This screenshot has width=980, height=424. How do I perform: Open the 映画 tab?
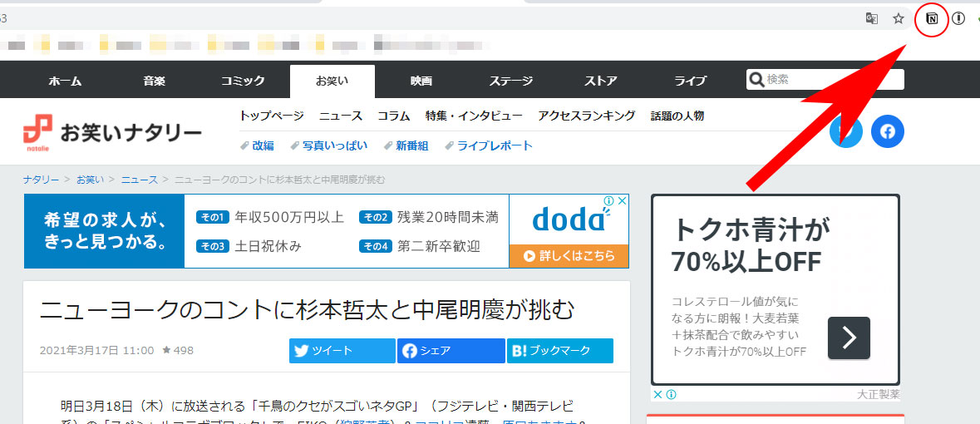coord(421,81)
